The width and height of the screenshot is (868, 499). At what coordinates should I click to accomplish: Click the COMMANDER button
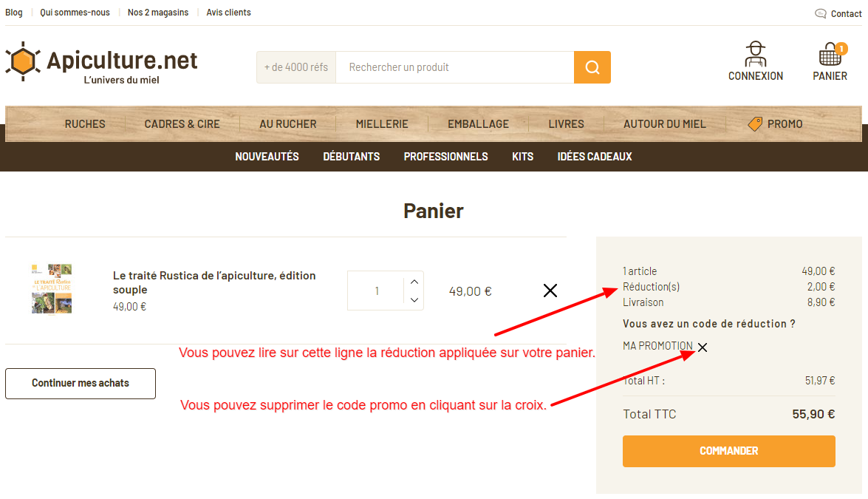[x=728, y=451]
